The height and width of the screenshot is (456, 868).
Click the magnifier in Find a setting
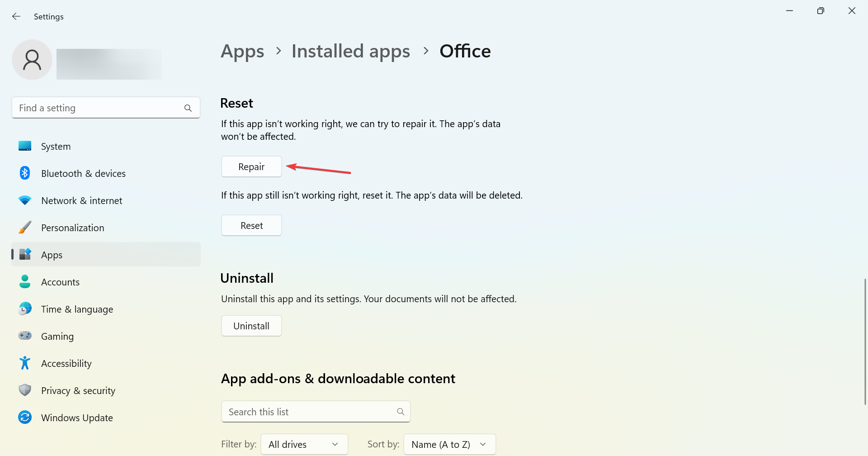tap(188, 108)
